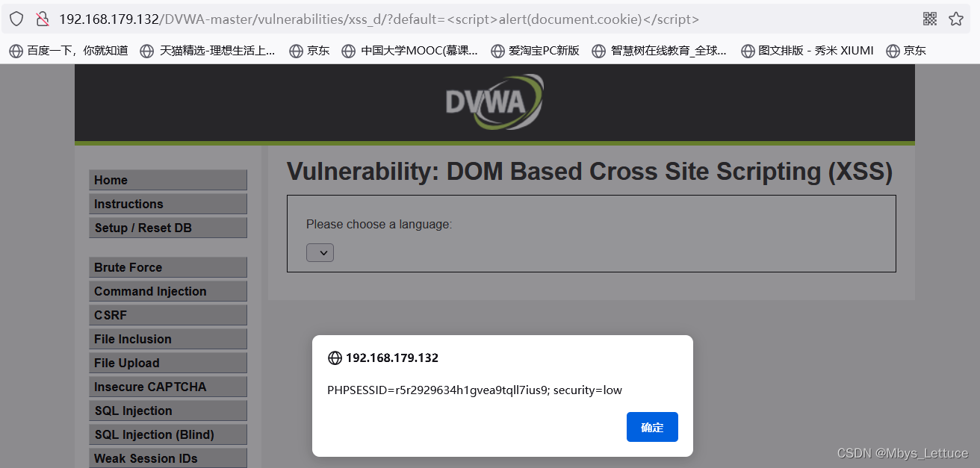The image size is (980, 468).
Task: Navigate to File Upload
Action: coord(167,363)
